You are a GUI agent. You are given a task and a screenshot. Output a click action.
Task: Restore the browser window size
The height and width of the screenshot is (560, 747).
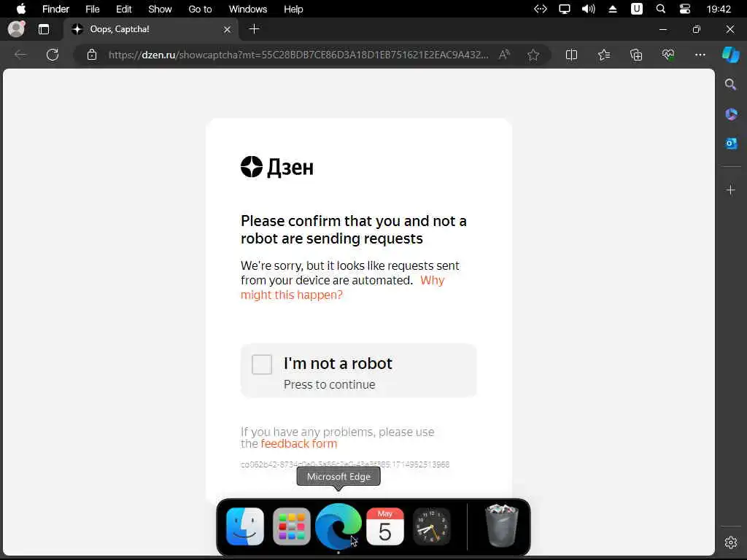pyautogui.click(x=697, y=29)
